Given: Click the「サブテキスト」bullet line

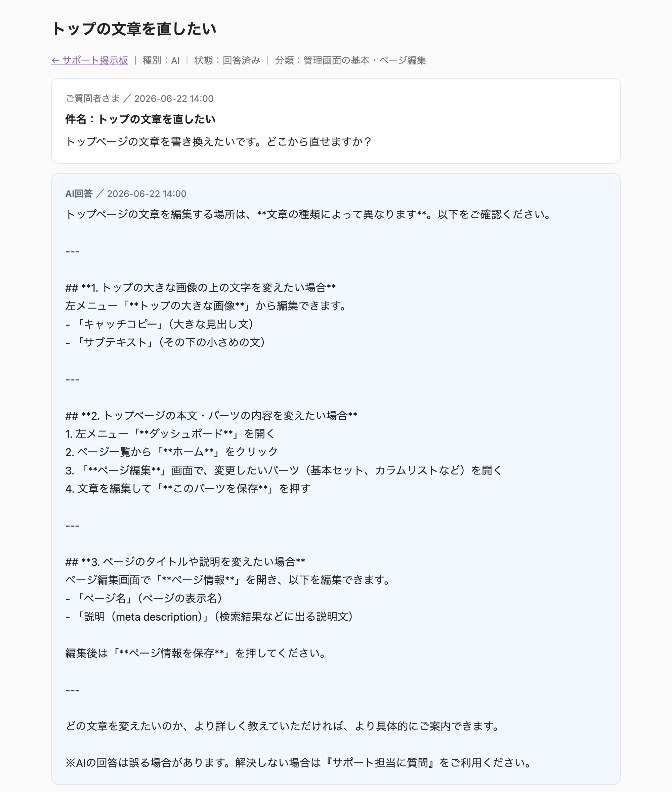Looking at the screenshot, I should tap(165, 342).
